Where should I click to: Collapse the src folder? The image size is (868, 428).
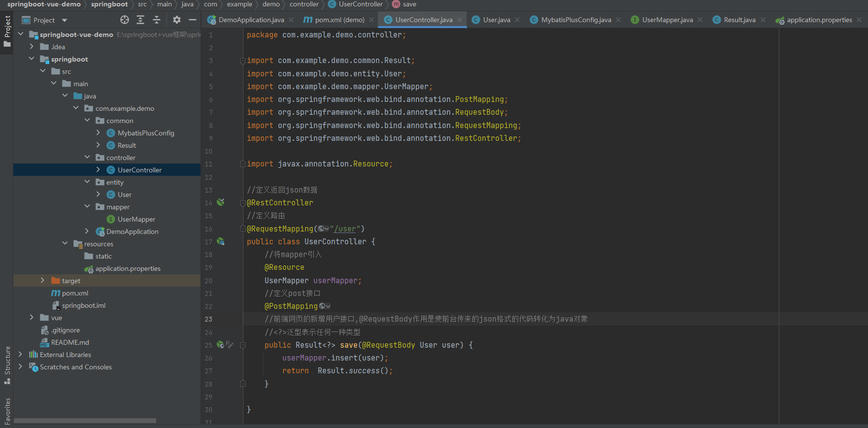point(43,71)
